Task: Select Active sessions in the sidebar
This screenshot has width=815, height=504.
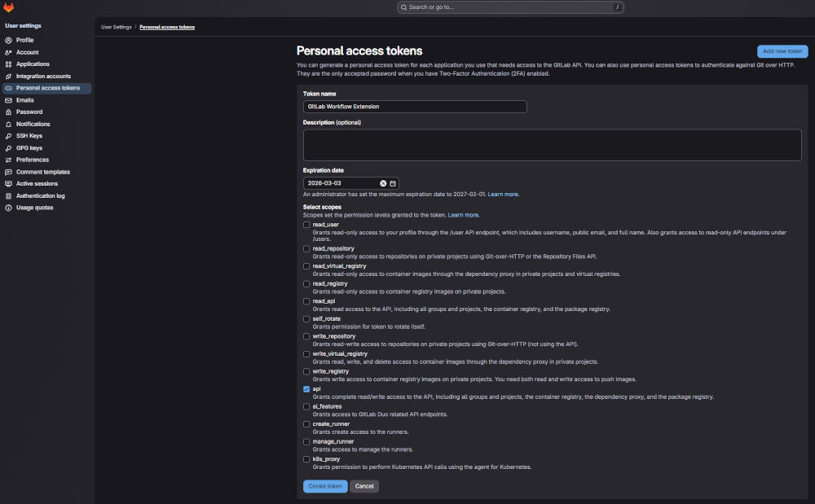Action: tap(37, 184)
